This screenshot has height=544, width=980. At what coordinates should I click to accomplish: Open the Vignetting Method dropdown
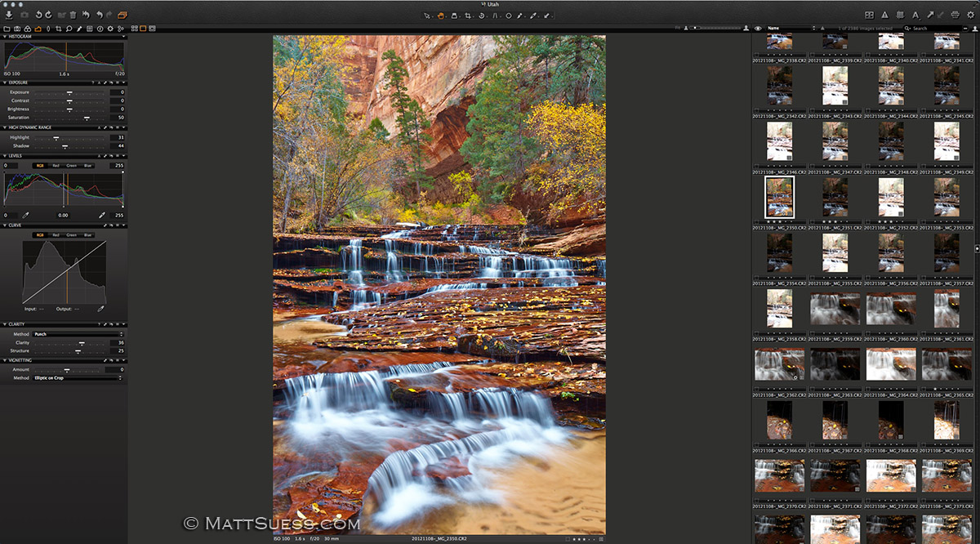78,377
